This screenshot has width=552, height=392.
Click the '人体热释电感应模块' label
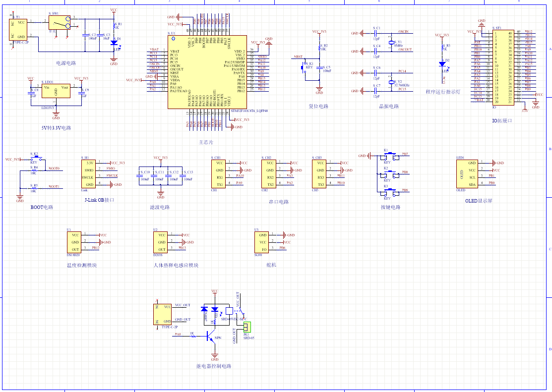[x=176, y=265]
